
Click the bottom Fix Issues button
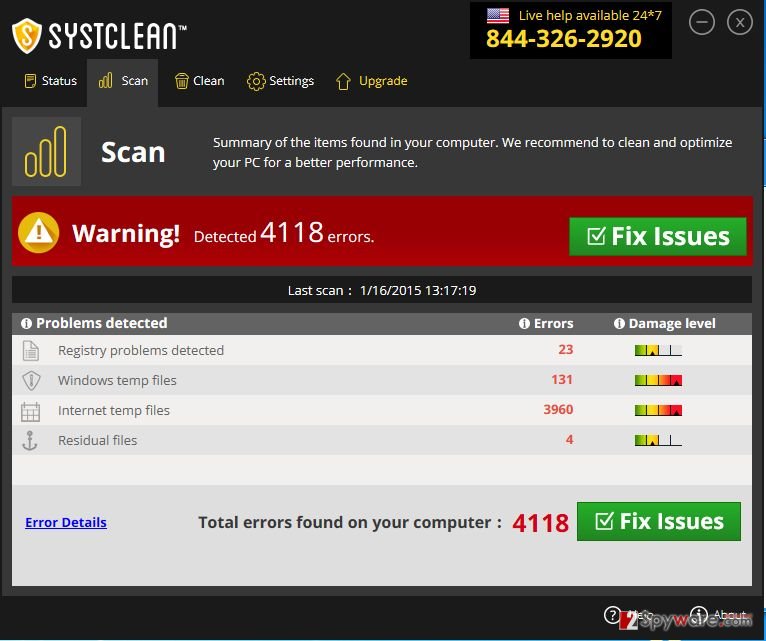click(x=659, y=521)
